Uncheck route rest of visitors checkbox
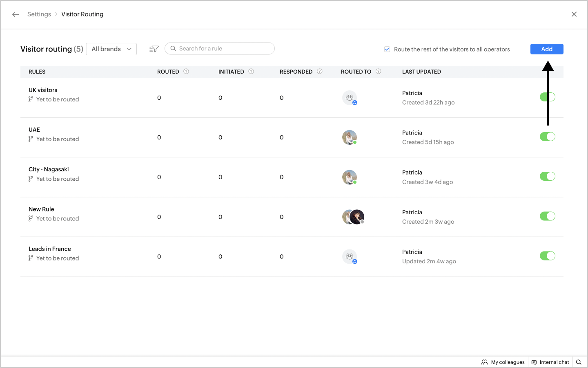Viewport: 588px width, 368px height. pyautogui.click(x=387, y=49)
